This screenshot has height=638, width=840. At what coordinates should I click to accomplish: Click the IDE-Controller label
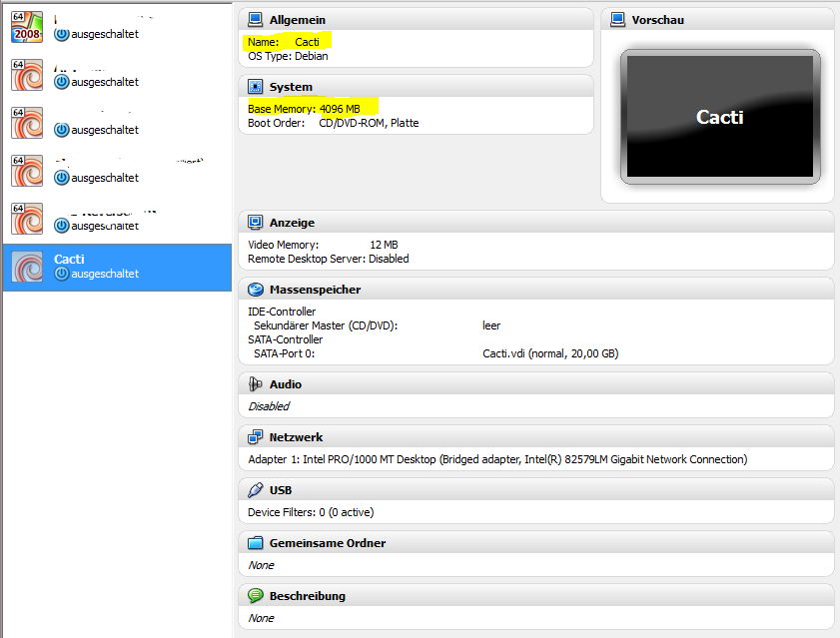tap(282, 312)
